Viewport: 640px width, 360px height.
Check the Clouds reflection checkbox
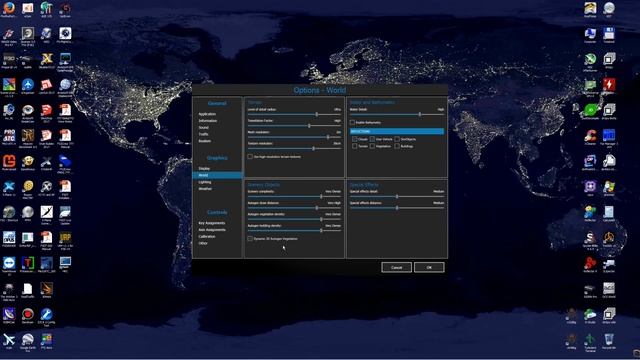pyautogui.click(x=355, y=139)
